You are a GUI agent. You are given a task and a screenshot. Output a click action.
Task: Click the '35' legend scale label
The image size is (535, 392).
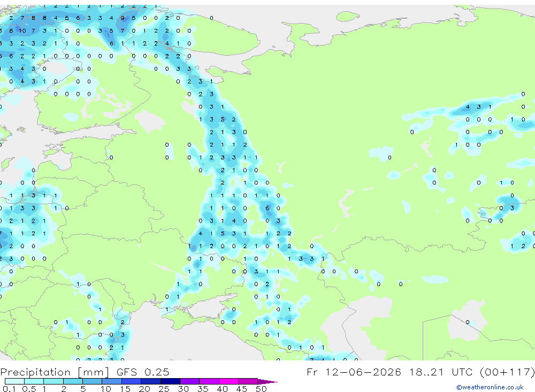click(203, 389)
